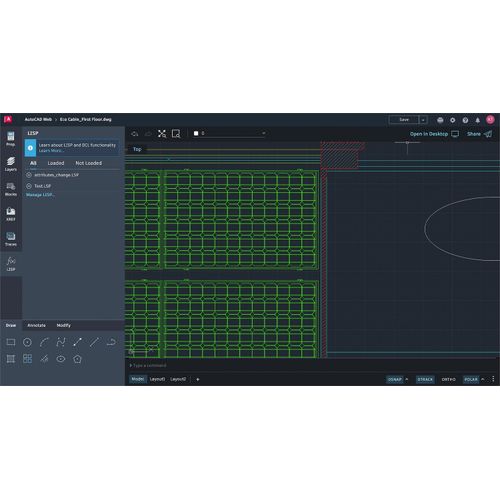Open the XREF panel
The image size is (500, 500).
[11, 214]
